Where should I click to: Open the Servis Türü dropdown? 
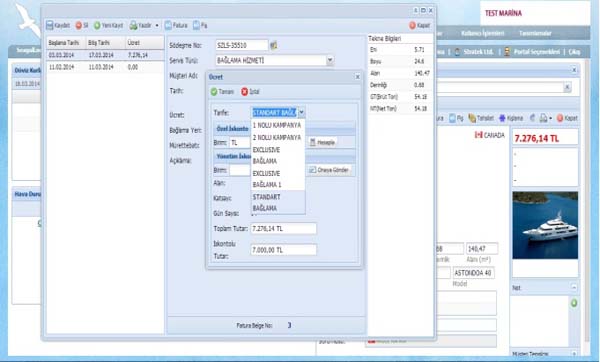330,60
